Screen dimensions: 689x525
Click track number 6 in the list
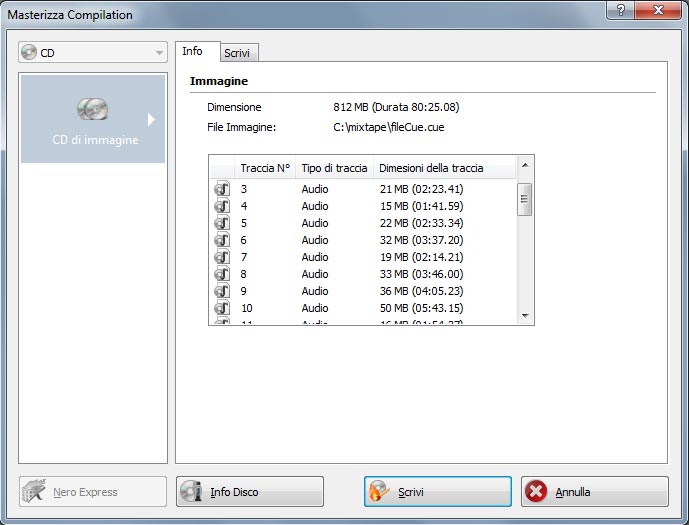click(x=244, y=240)
